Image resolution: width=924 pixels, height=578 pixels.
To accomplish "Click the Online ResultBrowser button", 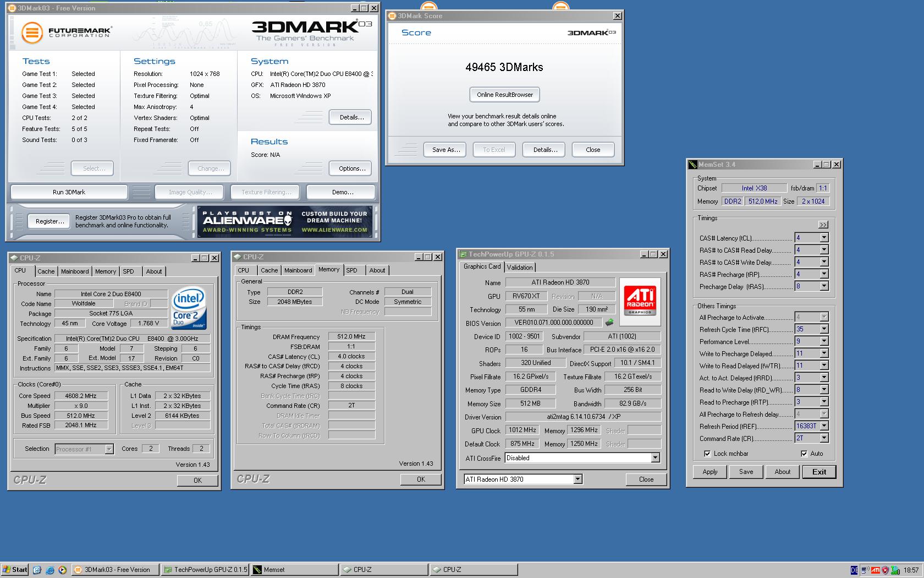I will (x=505, y=95).
